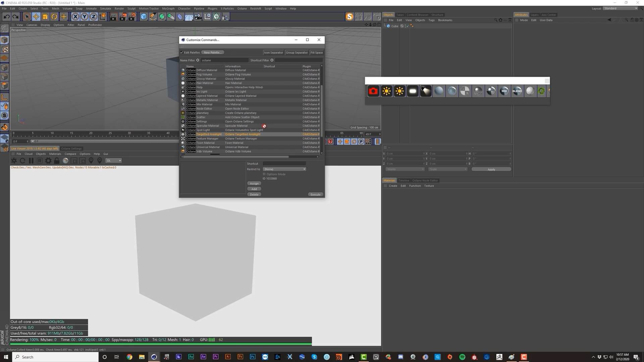The height and width of the screenshot is (362, 644).
Task: Open the Restrict to dropdown
Action: pos(284,169)
